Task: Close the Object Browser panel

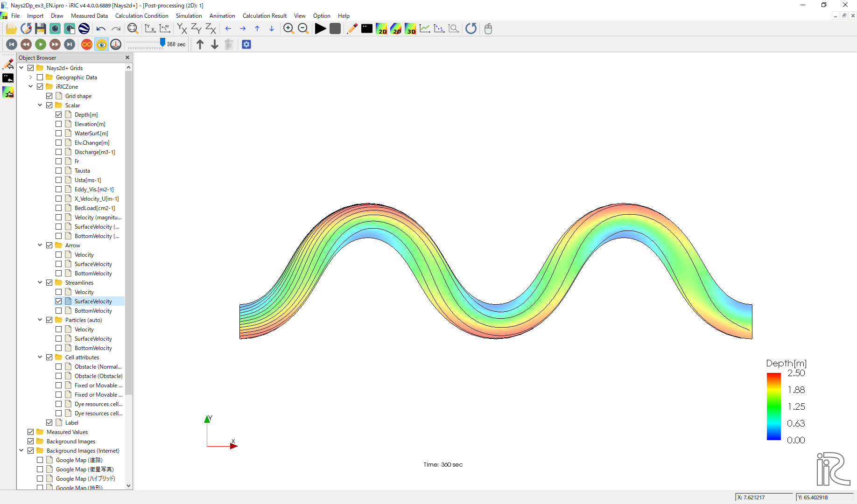Action: coord(127,57)
